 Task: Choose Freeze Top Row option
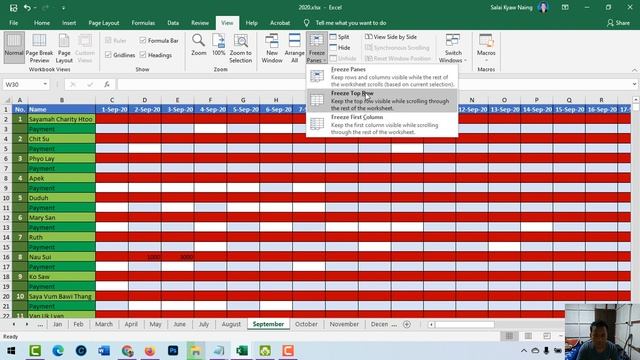click(382, 100)
